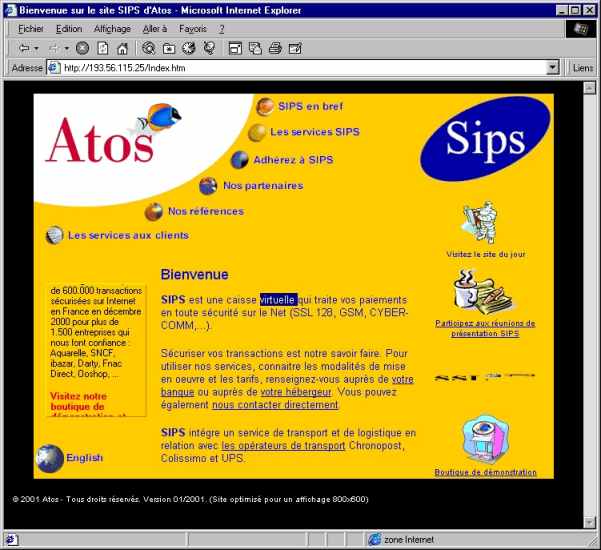The image size is (601, 550).
Task: Open the Edition menu
Action: (x=69, y=29)
